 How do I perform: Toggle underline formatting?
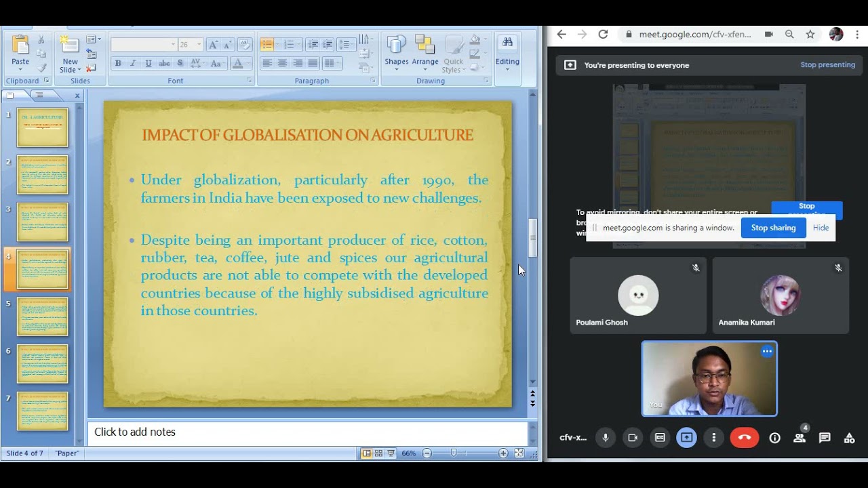pyautogui.click(x=149, y=63)
